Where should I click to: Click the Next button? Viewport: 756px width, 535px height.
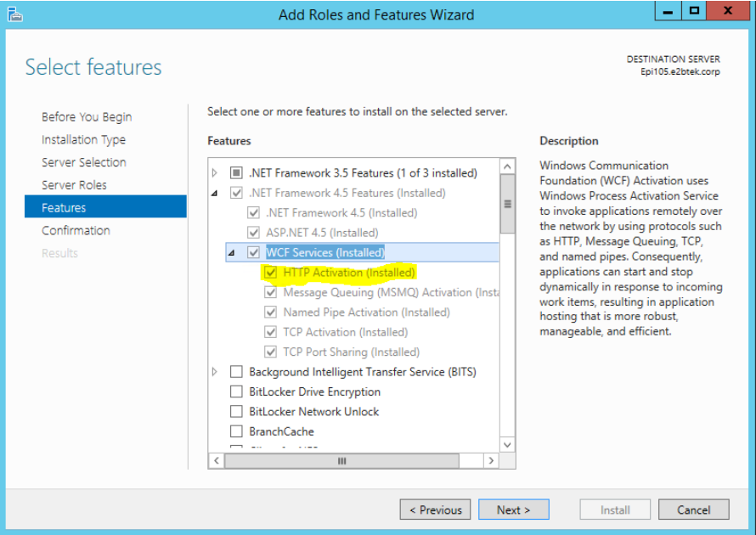[513, 510]
